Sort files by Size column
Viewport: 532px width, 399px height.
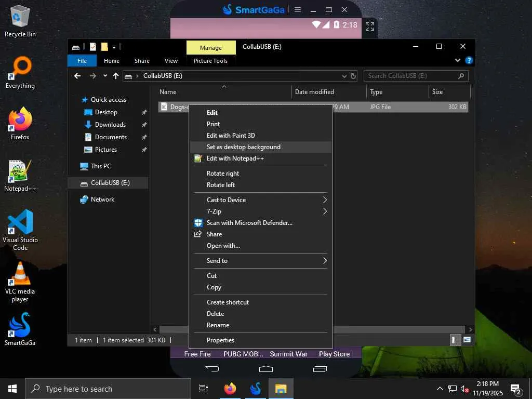tap(449, 92)
